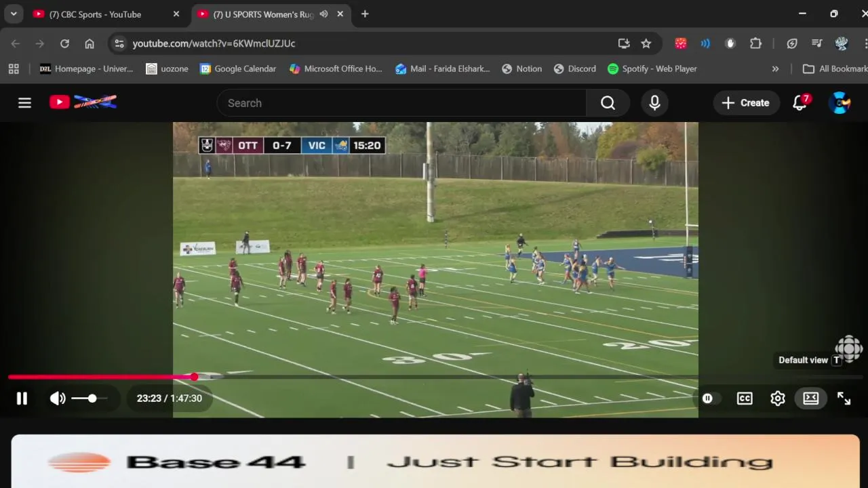Go to YouTube home via the logo
The height and width of the screenshot is (488, 868).
83,102
